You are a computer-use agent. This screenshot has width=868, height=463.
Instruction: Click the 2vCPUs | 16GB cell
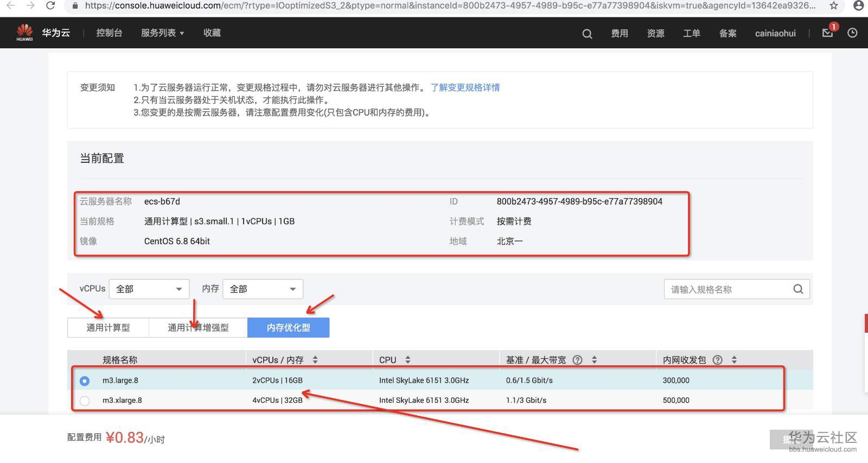[x=277, y=380]
